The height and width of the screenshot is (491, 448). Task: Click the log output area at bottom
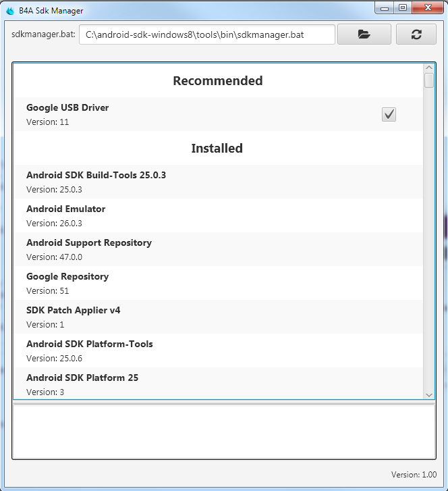tap(223, 432)
